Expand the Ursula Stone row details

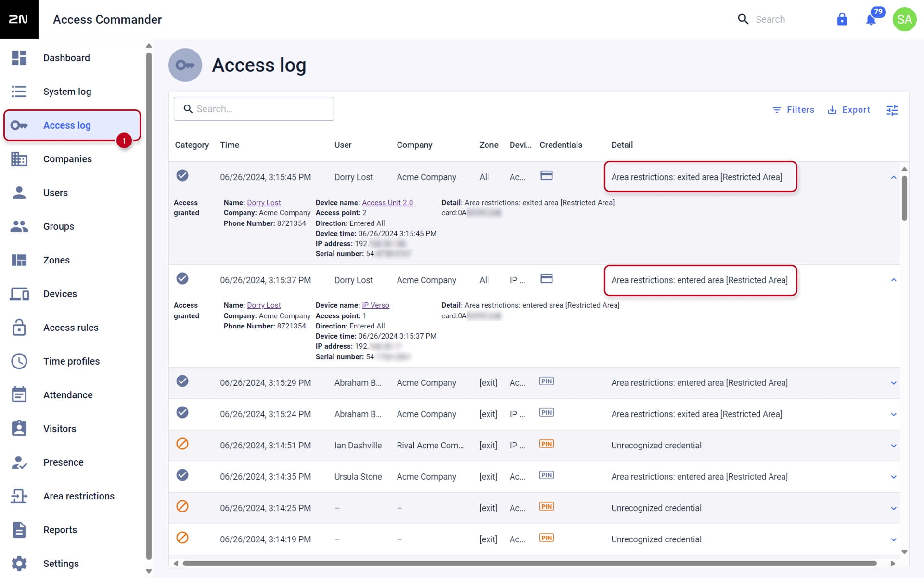(x=894, y=477)
